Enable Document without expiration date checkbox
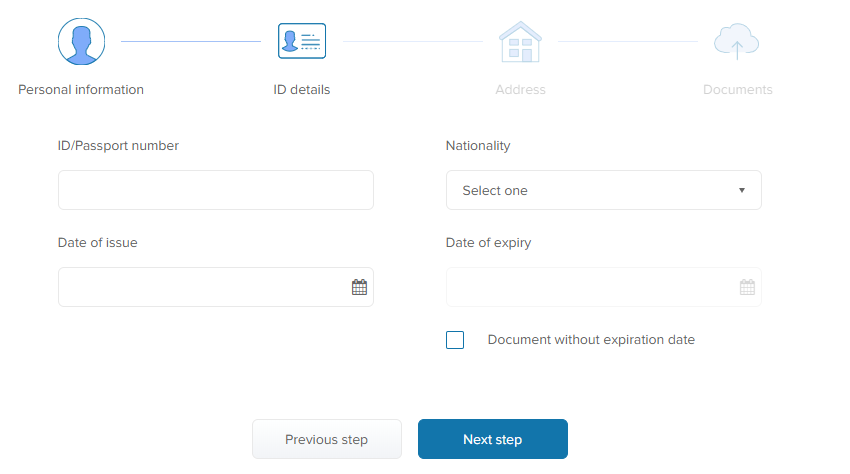Image resolution: width=850 pixels, height=474 pixels. 455,340
